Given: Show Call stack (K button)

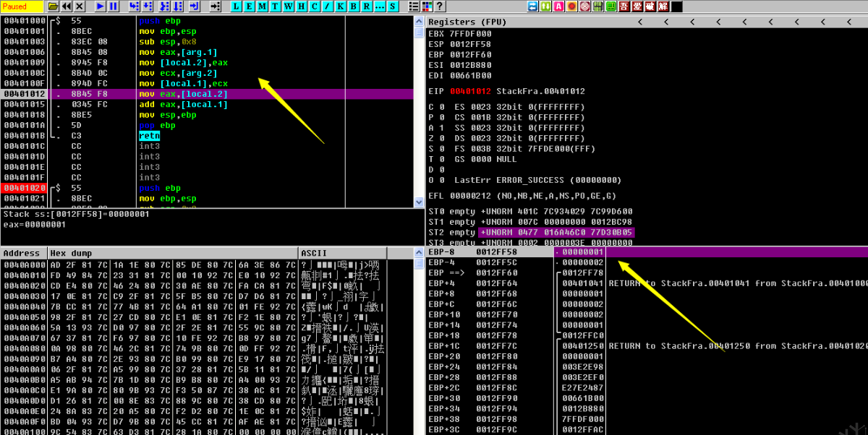Looking at the screenshot, I should [x=340, y=7].
